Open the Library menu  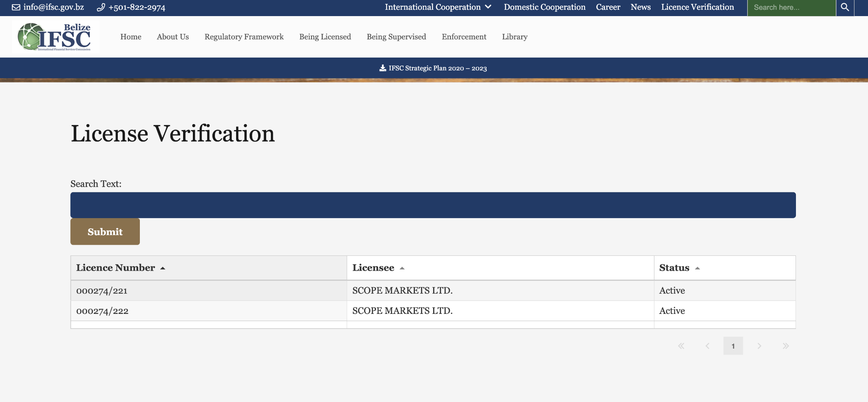[515, 37]
